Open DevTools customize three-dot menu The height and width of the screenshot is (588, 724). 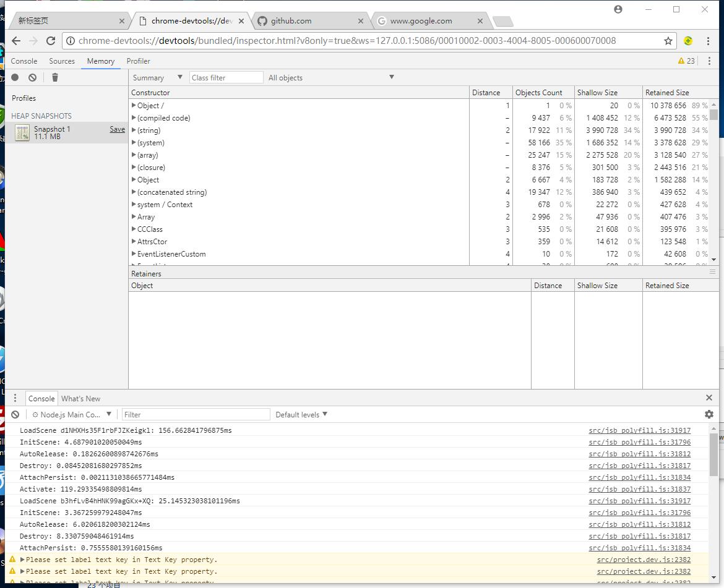(709, 61)
